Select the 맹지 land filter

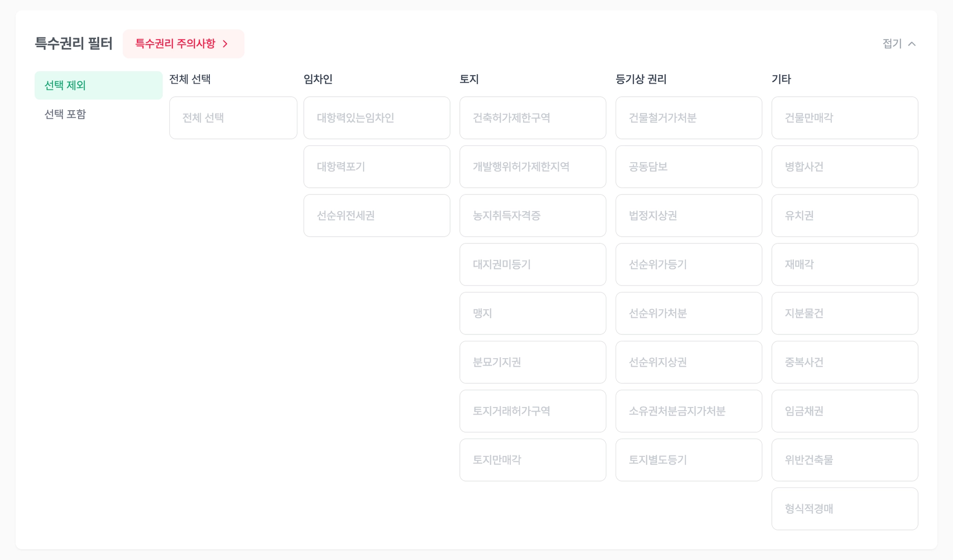tap(532, 313)
